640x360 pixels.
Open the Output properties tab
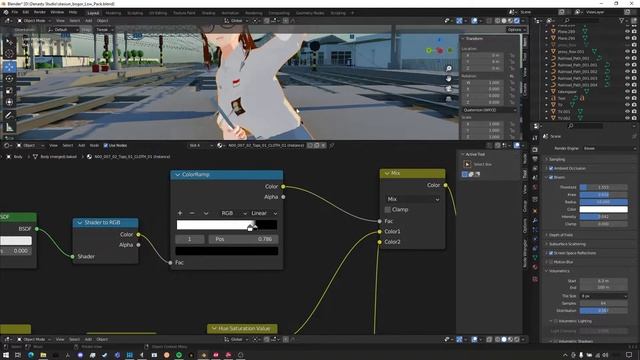535,159
